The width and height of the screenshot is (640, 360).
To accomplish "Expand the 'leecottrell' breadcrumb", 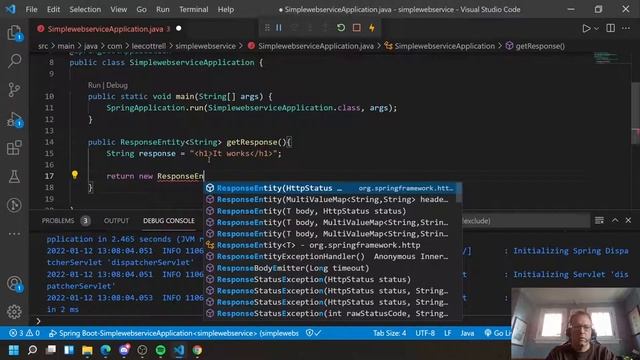I will [149, 46].
